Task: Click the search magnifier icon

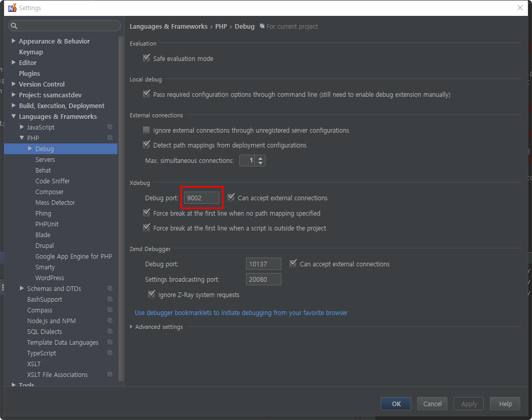Action: [14, 26]
